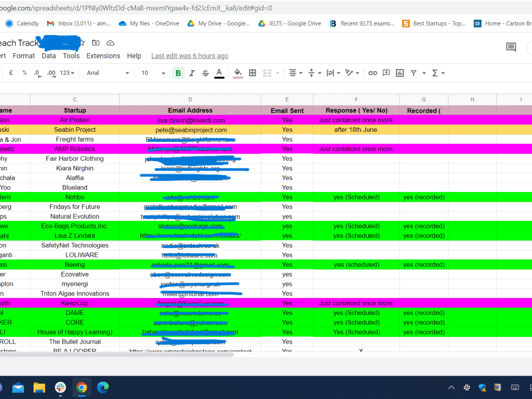Select the 'House of Happy Learning)' cell
The height and width of the screenshot is (399, 532).
click(x=74, y=332)
